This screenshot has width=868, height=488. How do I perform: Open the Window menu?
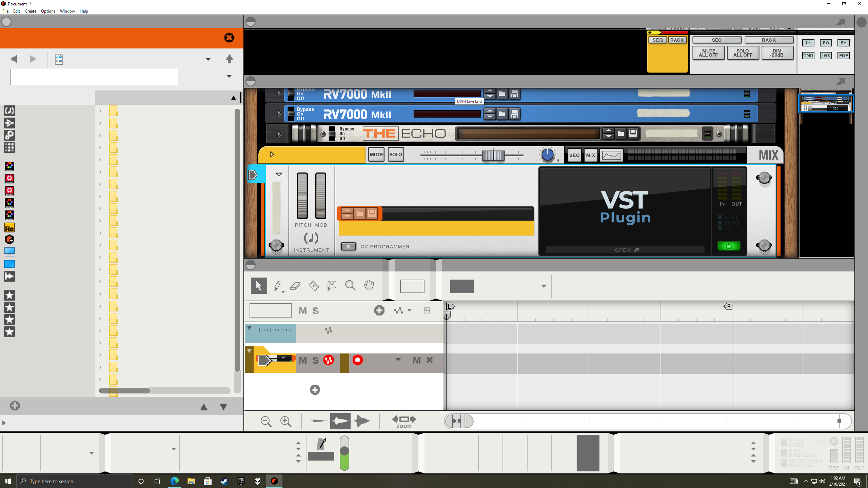(67, 11)
